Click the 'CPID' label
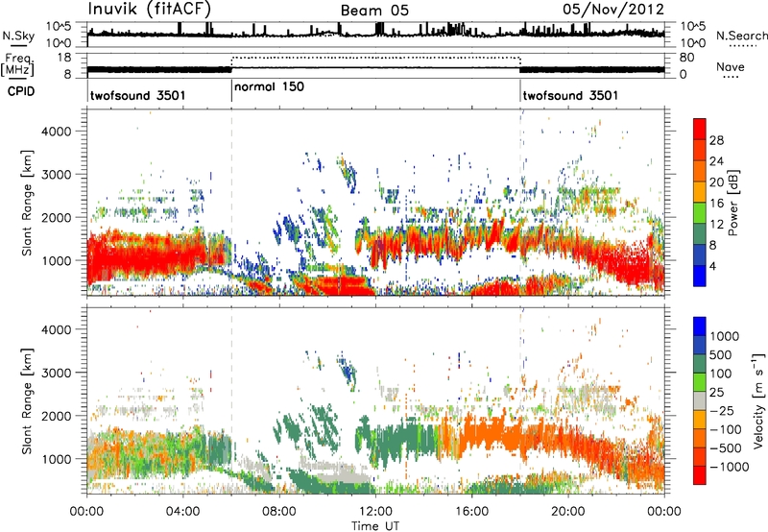 (x=21, y=91)
